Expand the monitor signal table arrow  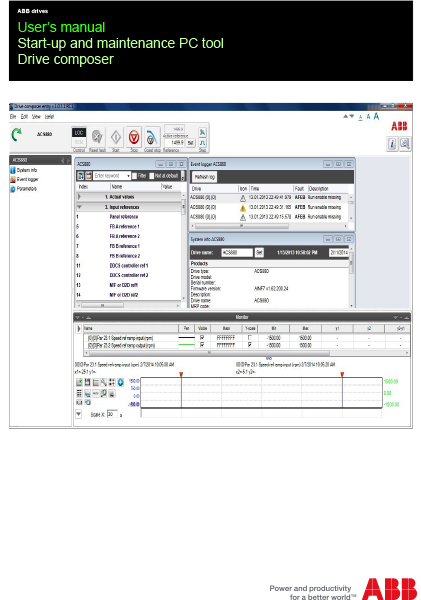pyautogui.click(x=79, y=328)
